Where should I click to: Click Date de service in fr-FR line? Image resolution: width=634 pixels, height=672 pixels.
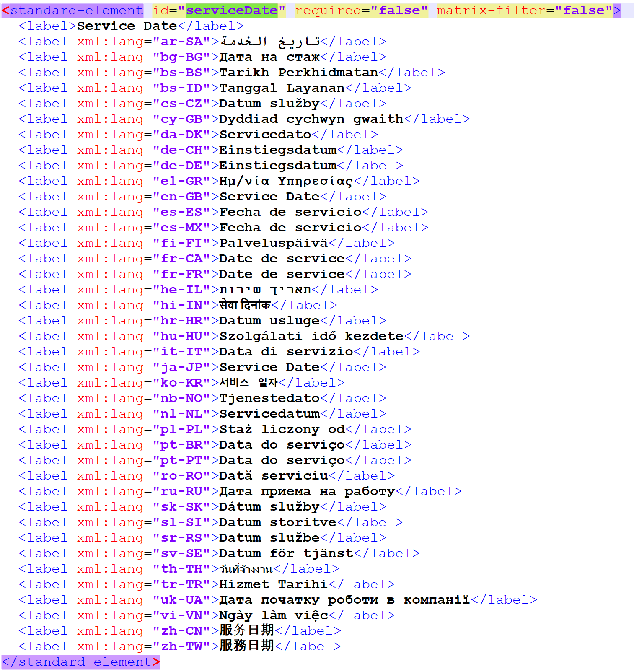[x=282, y=274]
